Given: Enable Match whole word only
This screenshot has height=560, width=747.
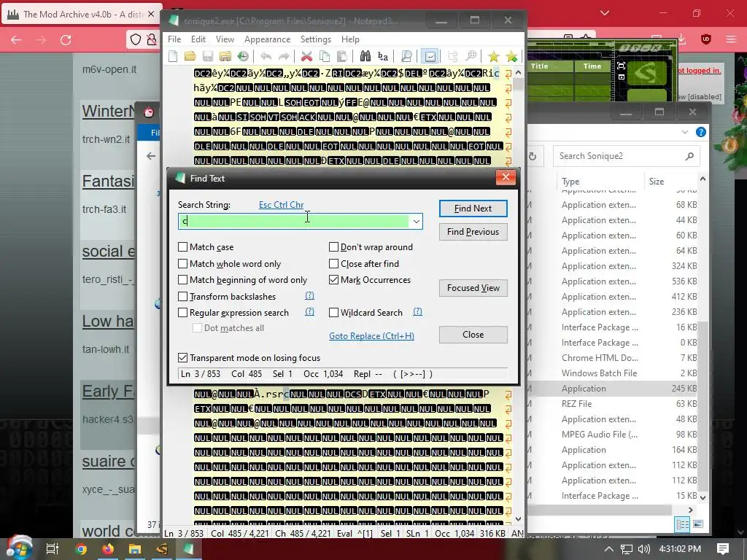Looking at the screenshot, I should [x=182, y=263].
